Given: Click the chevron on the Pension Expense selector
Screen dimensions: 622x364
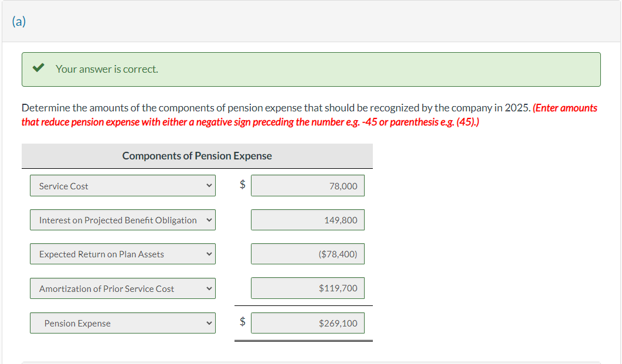Looking at the screenshot, I should (x=209, y=323).
